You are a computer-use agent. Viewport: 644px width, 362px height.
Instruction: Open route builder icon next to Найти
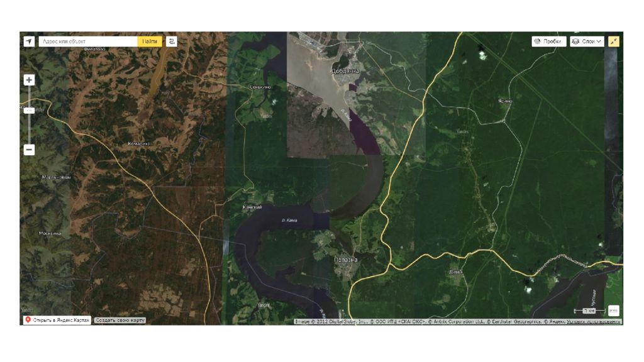click(x=172, y=41)
